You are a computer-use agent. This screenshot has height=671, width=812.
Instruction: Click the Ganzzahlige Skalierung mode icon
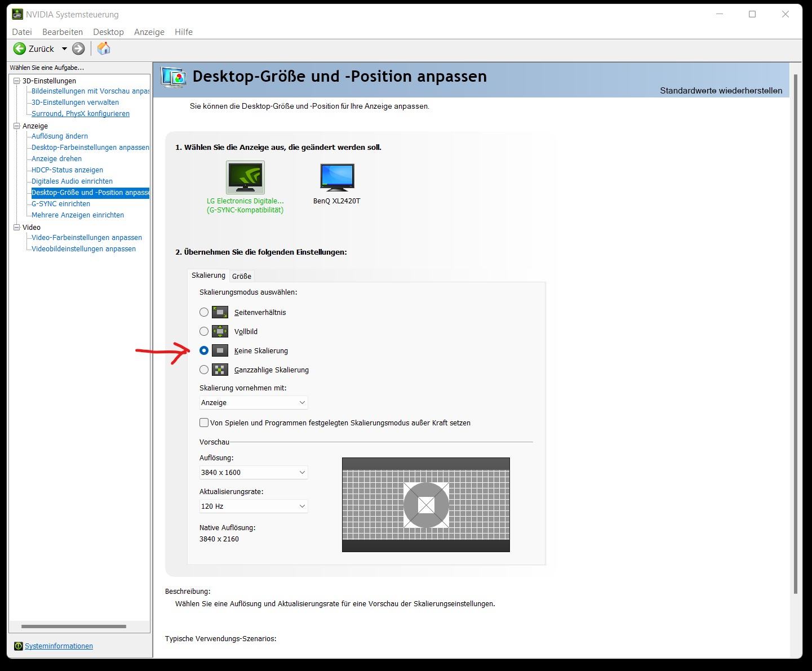pyautogui.click(x=220, y=370)
